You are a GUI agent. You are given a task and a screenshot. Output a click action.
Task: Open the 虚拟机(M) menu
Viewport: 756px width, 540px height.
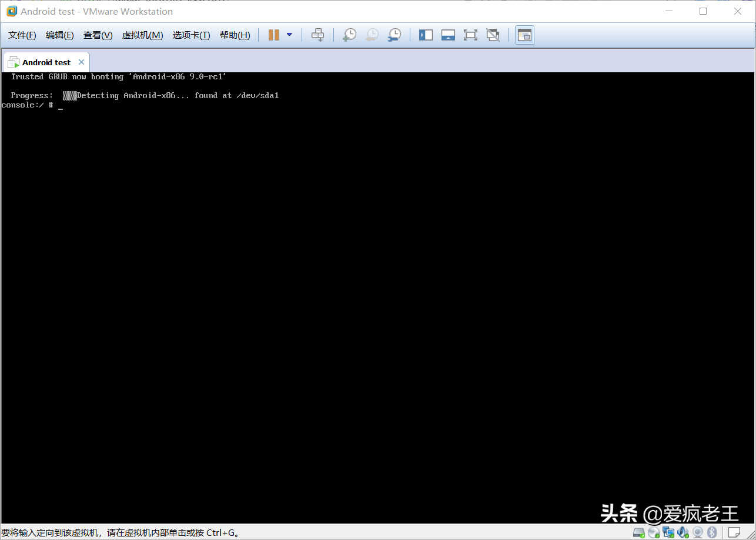(x=142, y=35)
